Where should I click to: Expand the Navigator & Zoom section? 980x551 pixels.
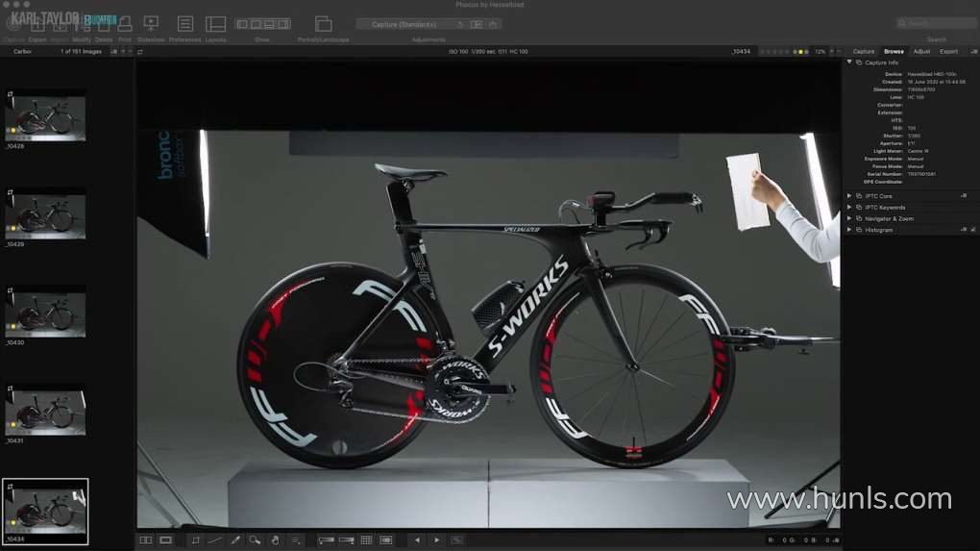tap(849, 218)
